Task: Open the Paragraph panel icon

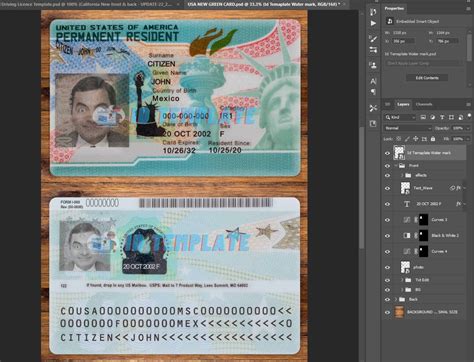Action: coord(373,92)
